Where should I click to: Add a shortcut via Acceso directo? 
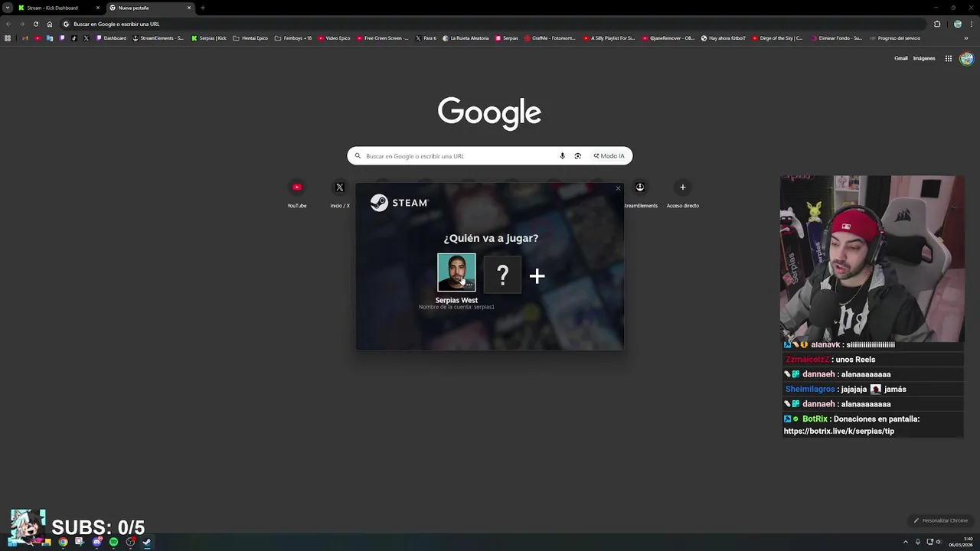[683, 194]
